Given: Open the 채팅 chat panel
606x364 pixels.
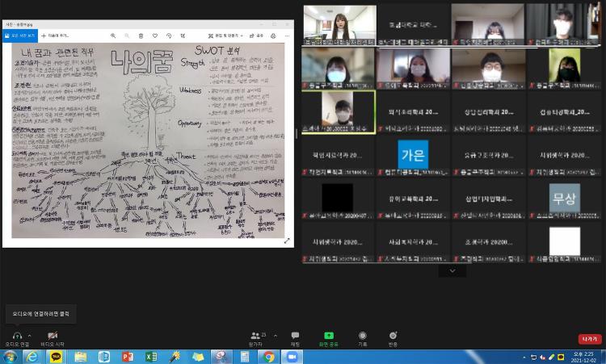Looking at the screenshot, I should tap(295, 337).
